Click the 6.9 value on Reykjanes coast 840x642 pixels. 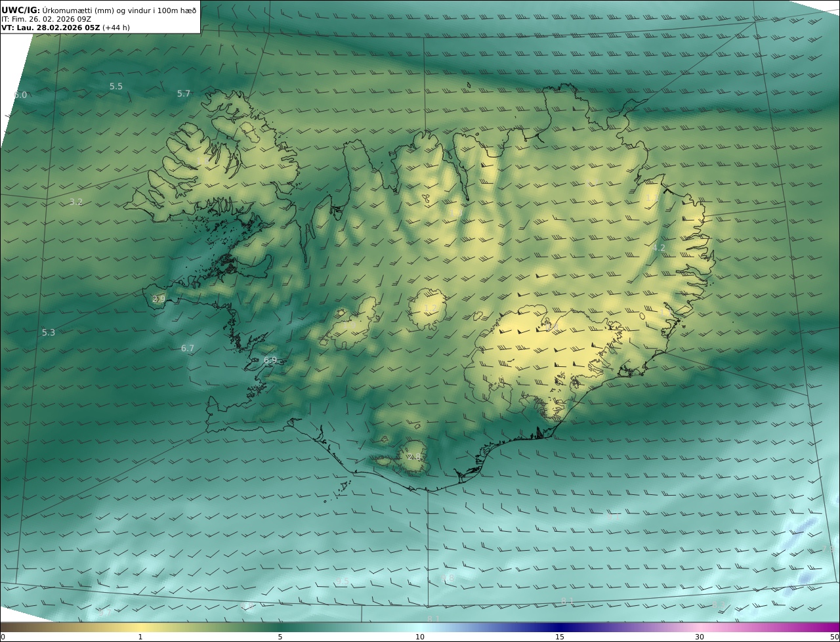tap(270, 360)
